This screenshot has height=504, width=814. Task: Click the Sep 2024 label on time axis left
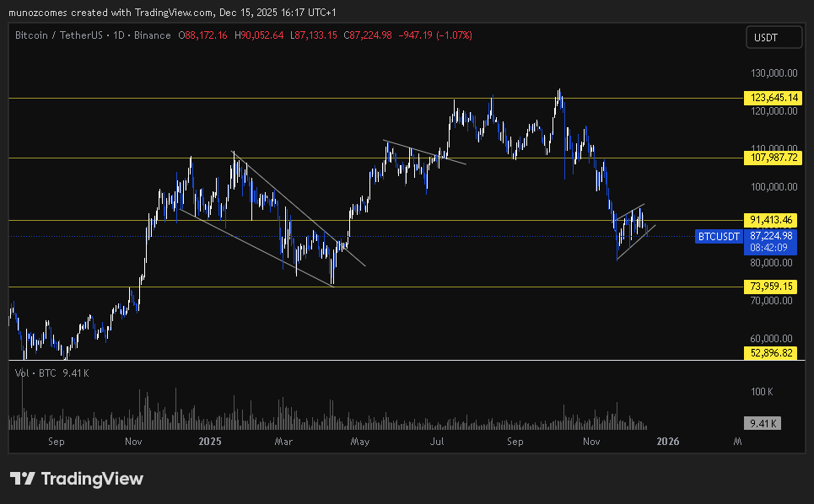56,442
